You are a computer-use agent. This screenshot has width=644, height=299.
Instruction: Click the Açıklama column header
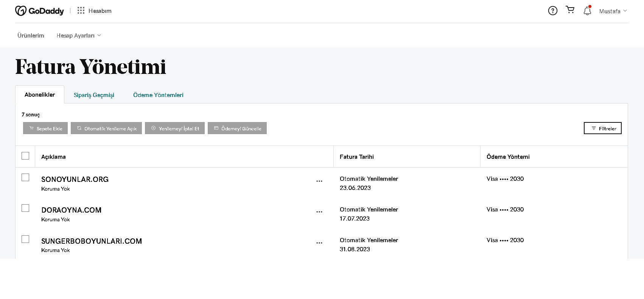(x=53, y=157)
